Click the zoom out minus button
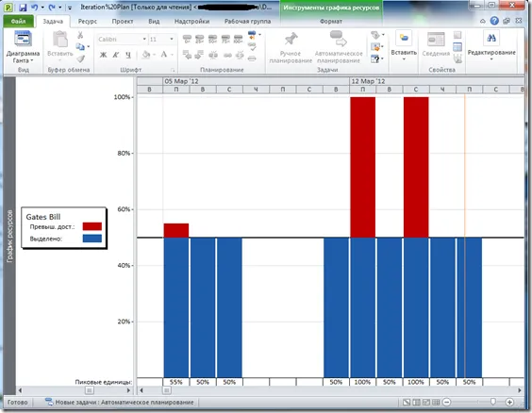The width and height of the screenshot is (532, 413). pos(447,402)
